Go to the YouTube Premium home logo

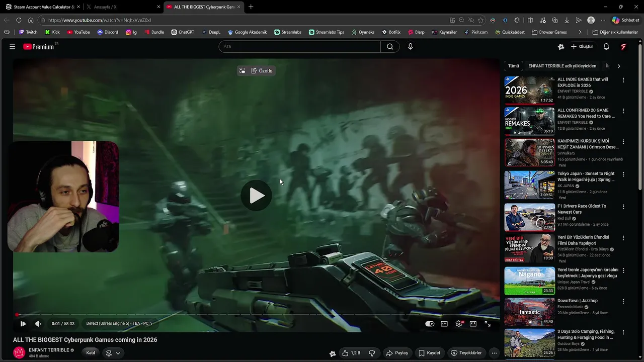pos(40,46)
